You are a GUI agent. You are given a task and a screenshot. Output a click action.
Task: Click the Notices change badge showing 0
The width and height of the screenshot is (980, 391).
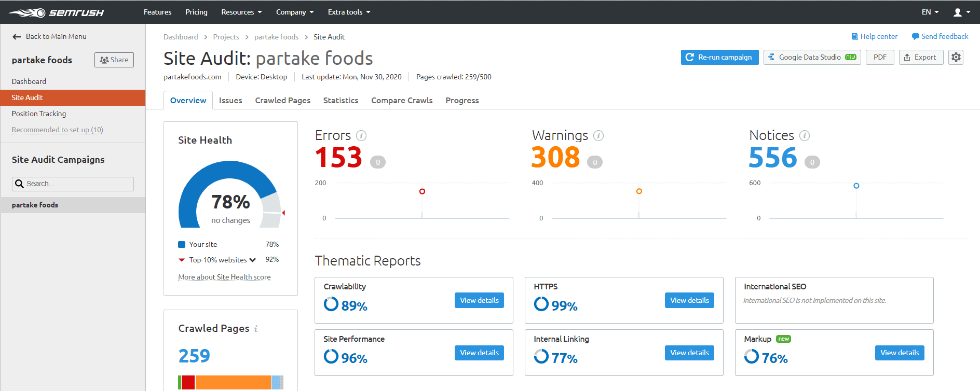pos(812,162)
